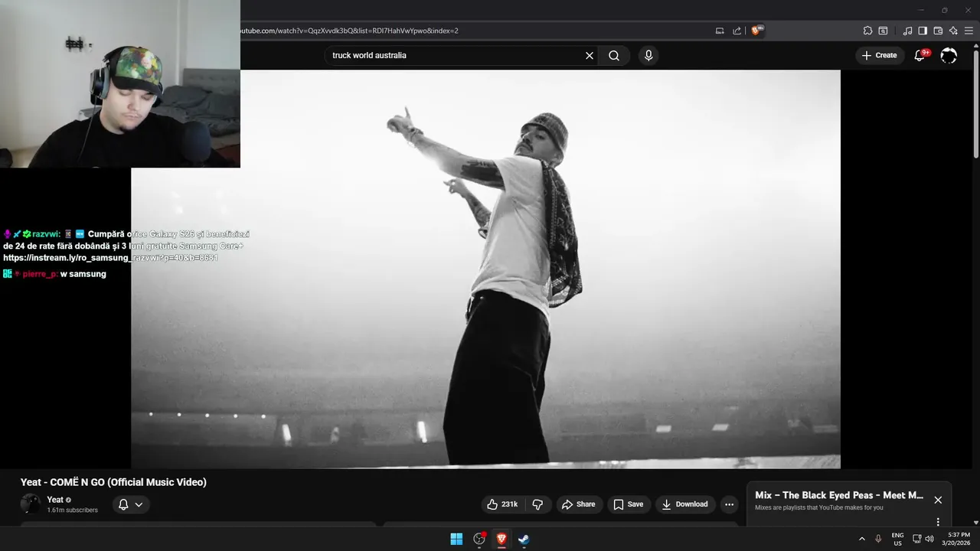Screen dimensions: 980x551
Task: Click the '1.61m subscribers' text
Action: point(72,510)
